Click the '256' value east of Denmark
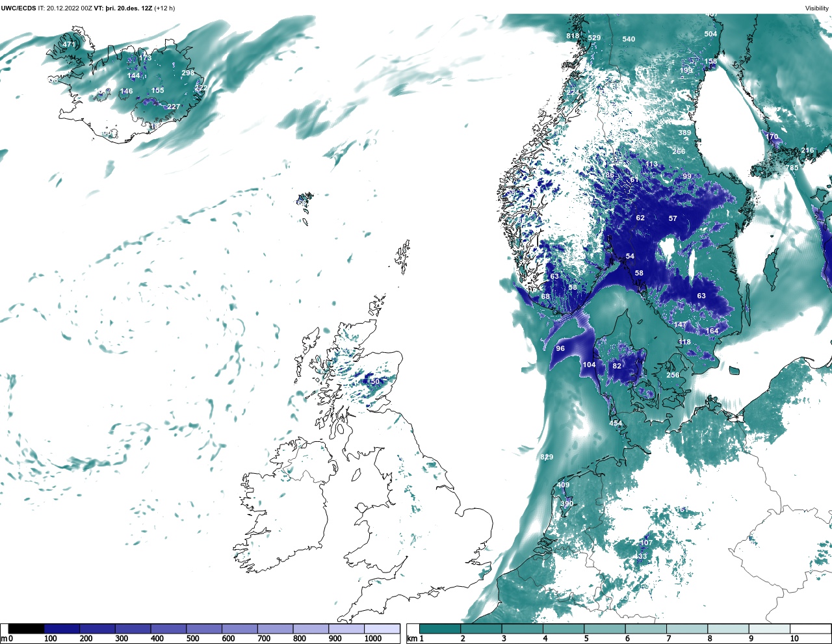Viewport: 832px width, 644px height. 673,375
